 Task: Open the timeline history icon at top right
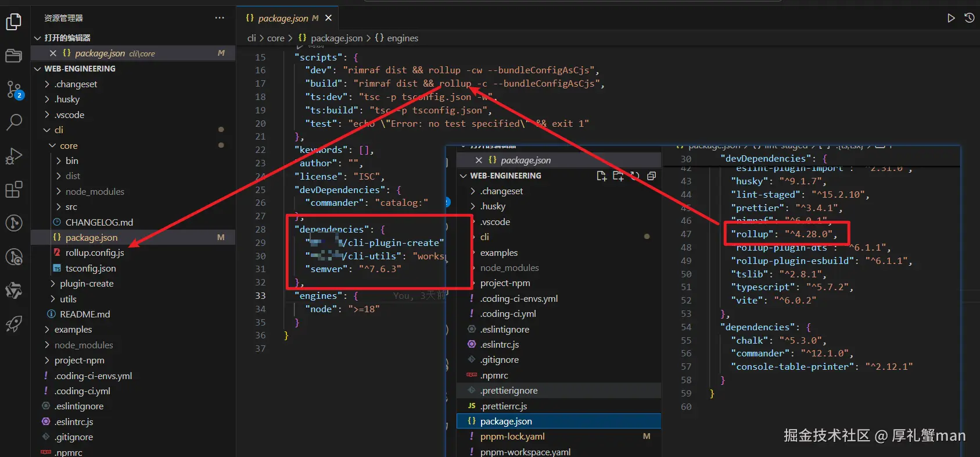(x=970, y=18)
